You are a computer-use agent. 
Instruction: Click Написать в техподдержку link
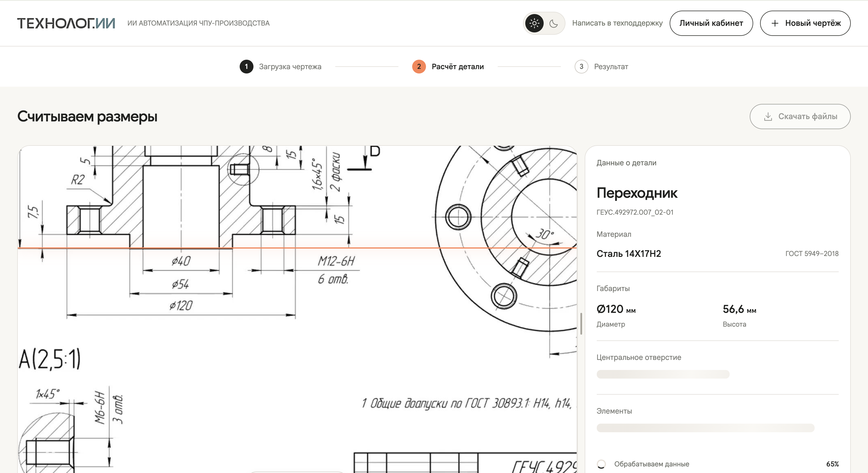coord(617,23)
